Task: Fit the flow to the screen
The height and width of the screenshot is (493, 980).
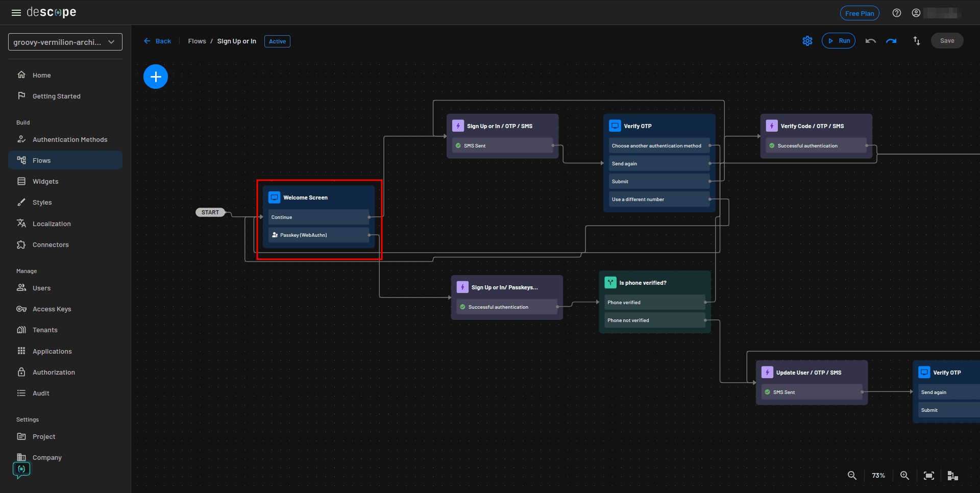Action: pyautogui.click(x=928, y=475)
